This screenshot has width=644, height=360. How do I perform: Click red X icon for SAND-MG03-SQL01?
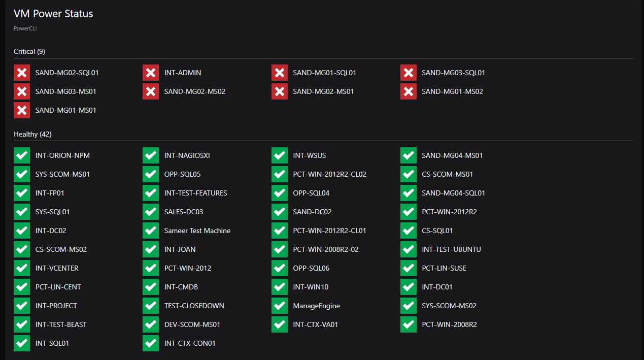[409, 73]
